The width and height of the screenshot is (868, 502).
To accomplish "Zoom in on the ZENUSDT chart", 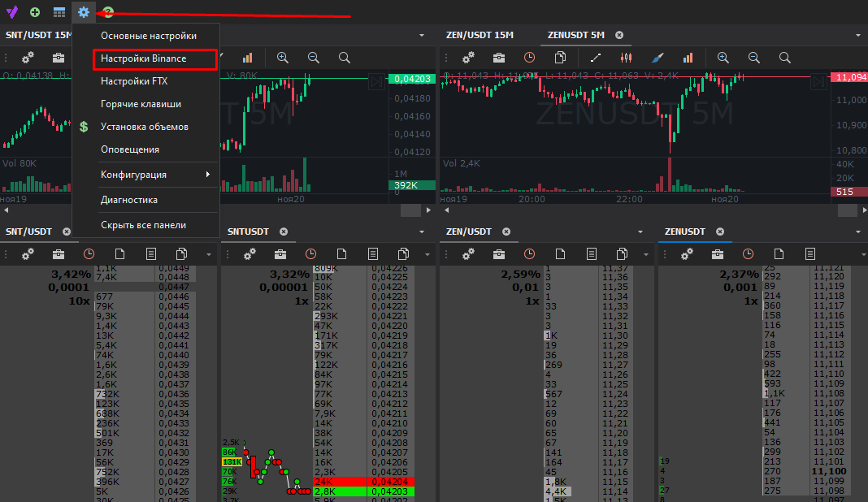I will (x=723, y=58).
